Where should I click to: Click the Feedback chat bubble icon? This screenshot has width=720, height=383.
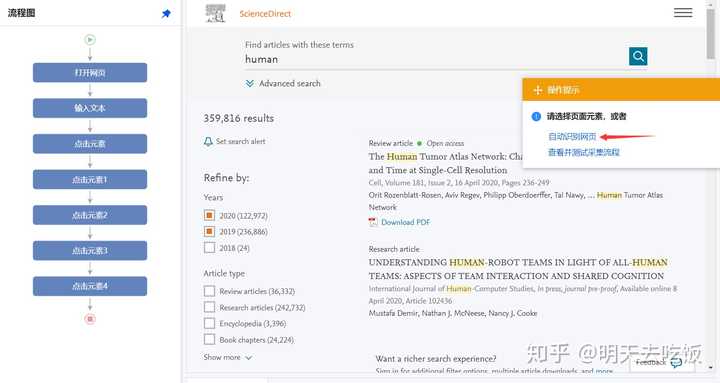[676, 363]
